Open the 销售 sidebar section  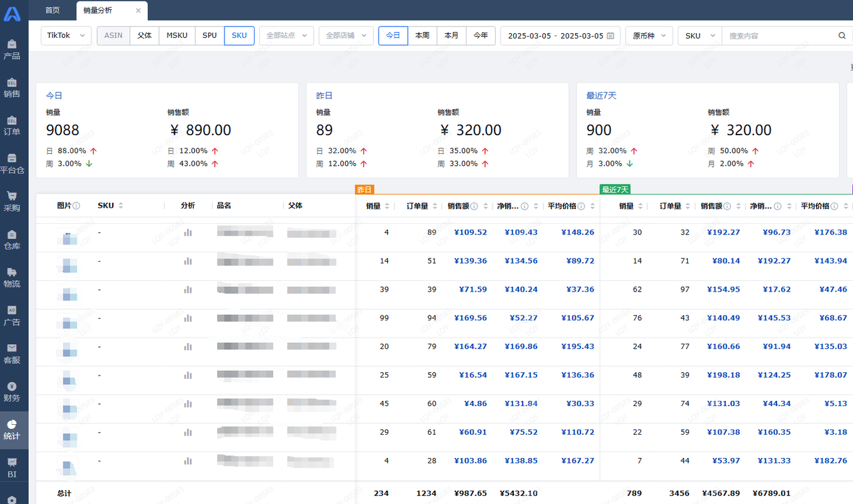coord(12,87)
